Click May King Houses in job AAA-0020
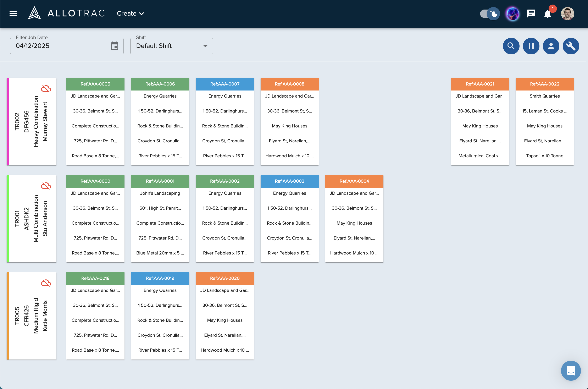The height and width of the screenshot is (389, 588). tap(225, 320)
